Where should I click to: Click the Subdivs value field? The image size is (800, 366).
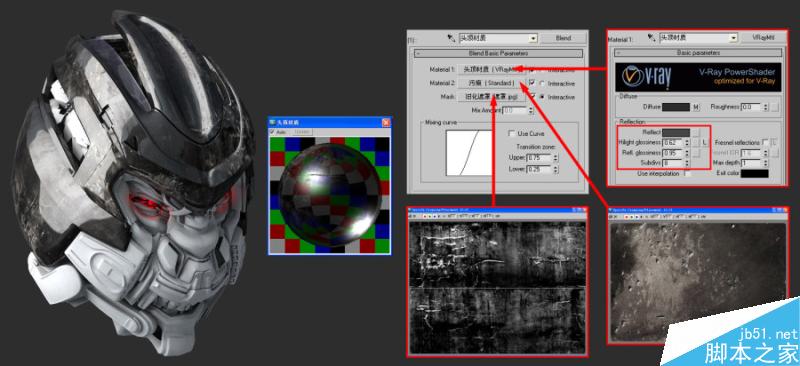click(672, 163)
